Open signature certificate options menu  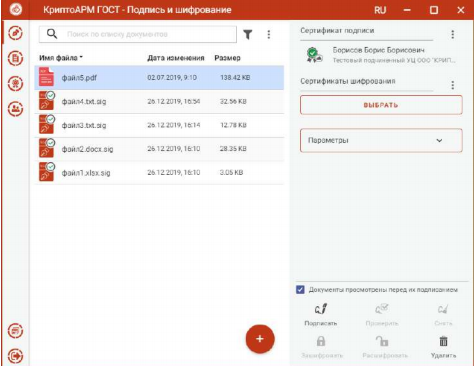pyautogui.click(x=452, y=34)
